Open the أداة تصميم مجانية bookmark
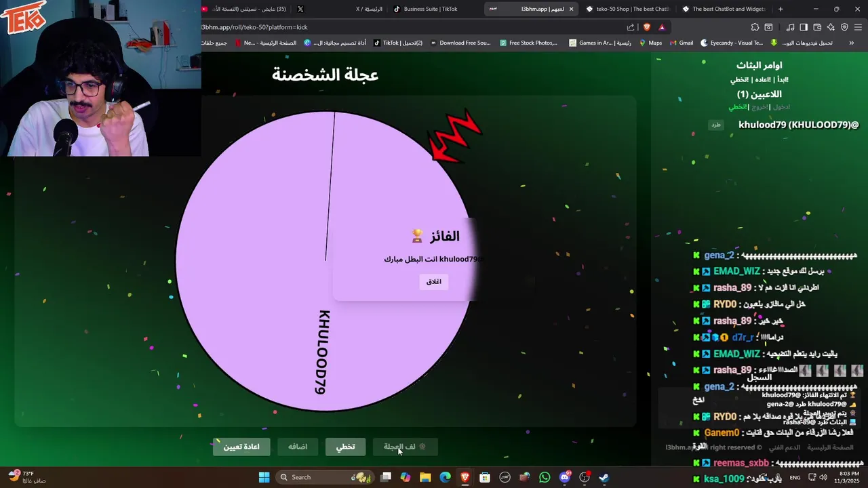868x488 pixels. click(x=335, y=43)
